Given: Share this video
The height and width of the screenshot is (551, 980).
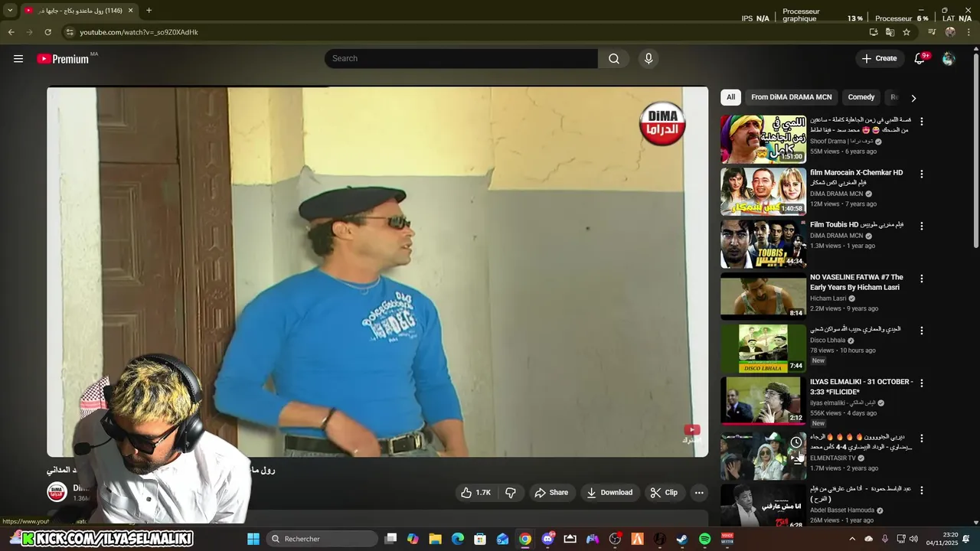Looking at the screenshot, I should pos(551,493).
